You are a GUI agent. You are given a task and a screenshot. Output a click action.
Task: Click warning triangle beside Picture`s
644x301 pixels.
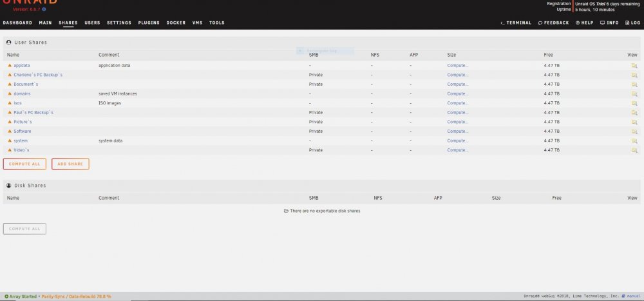pyautogui.click(x=10, y=122)
